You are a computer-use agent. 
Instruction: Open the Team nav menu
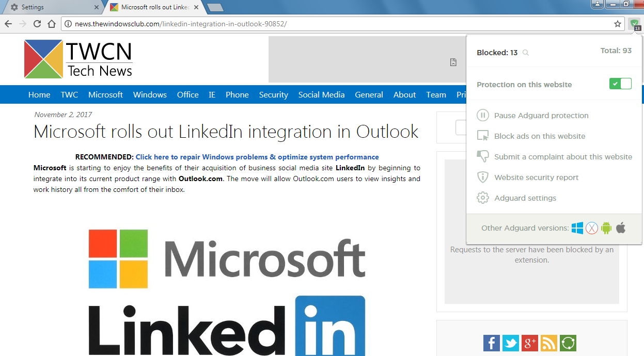436,94
